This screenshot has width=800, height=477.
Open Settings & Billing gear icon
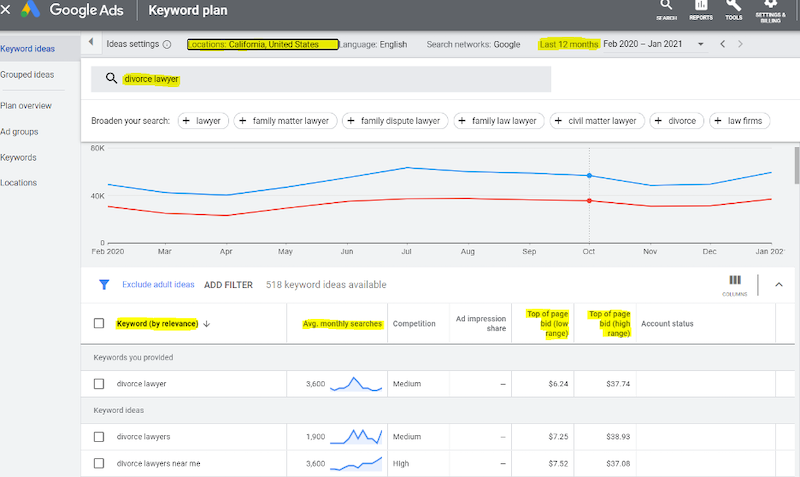point(770,9)
